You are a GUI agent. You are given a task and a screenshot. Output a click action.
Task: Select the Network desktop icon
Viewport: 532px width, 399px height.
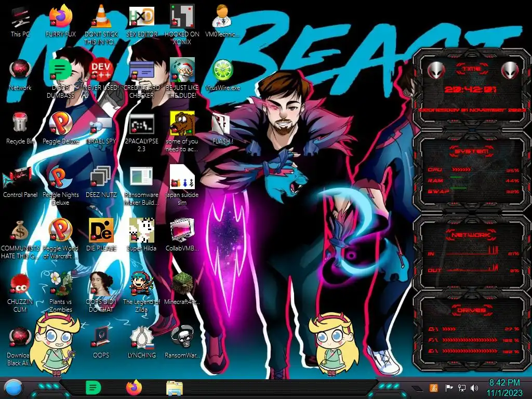(x=20, y=75)
